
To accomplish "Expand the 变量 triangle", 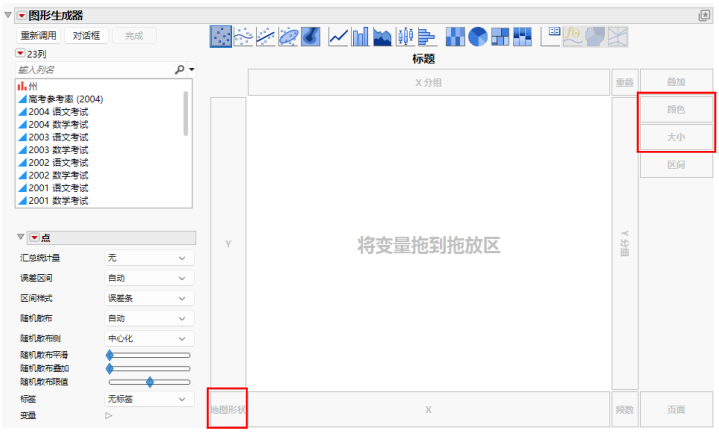I will (x=109, y=415).
